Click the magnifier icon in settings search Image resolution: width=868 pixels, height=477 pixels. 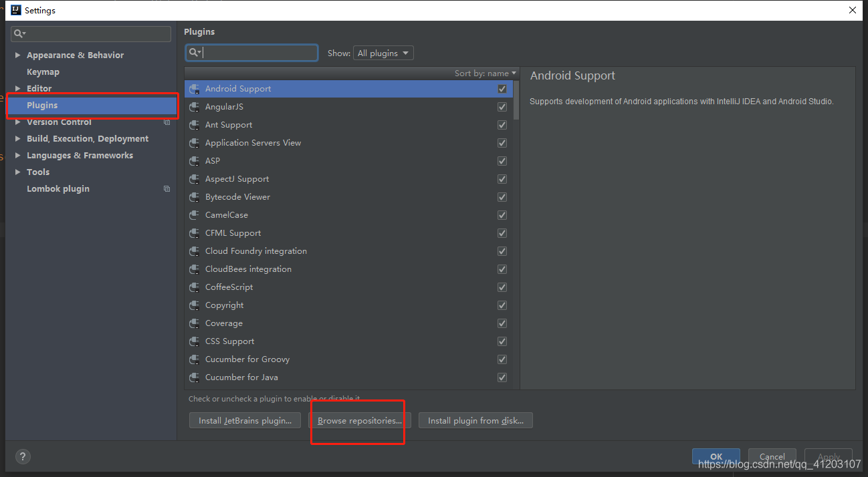click(x=19, y=34)
